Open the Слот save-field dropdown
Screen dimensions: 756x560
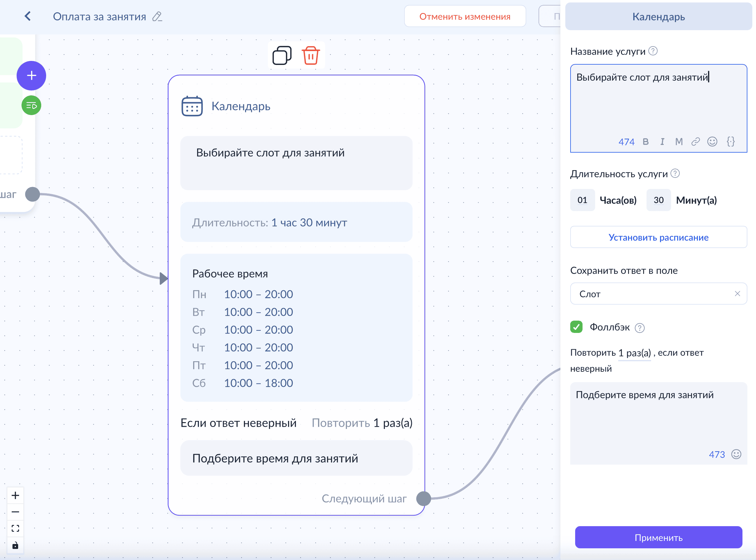point(659,294)
